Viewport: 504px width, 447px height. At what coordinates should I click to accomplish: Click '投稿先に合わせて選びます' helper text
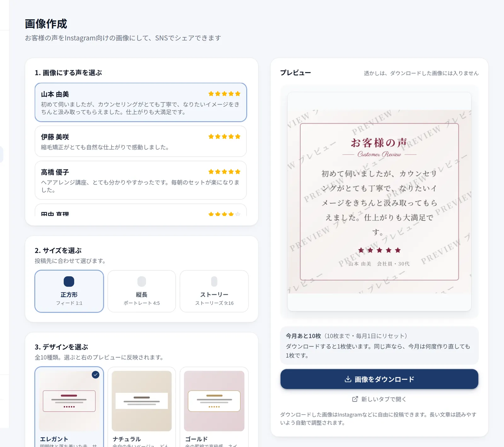pyautogui.click(x=70, y=261)
